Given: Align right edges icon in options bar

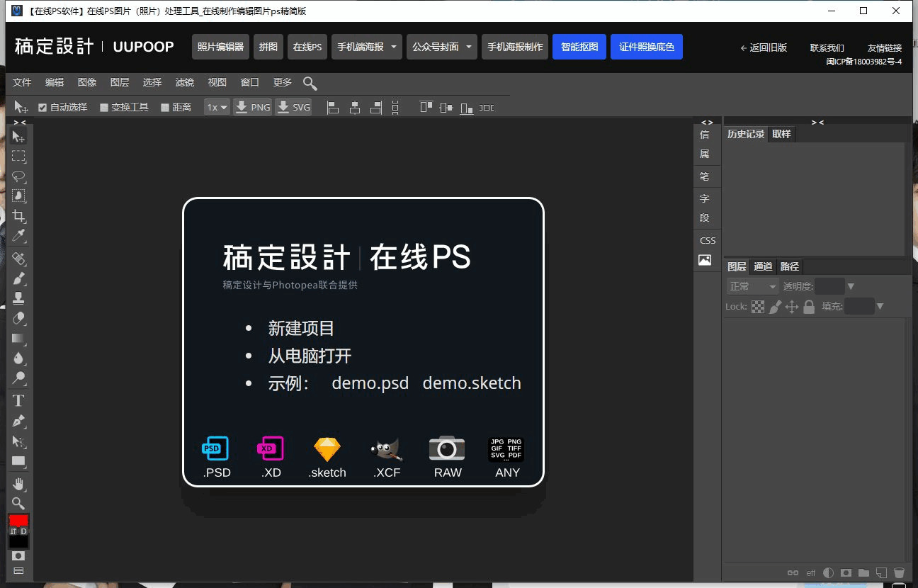Looking at the screenshot, I should (376, 108).
